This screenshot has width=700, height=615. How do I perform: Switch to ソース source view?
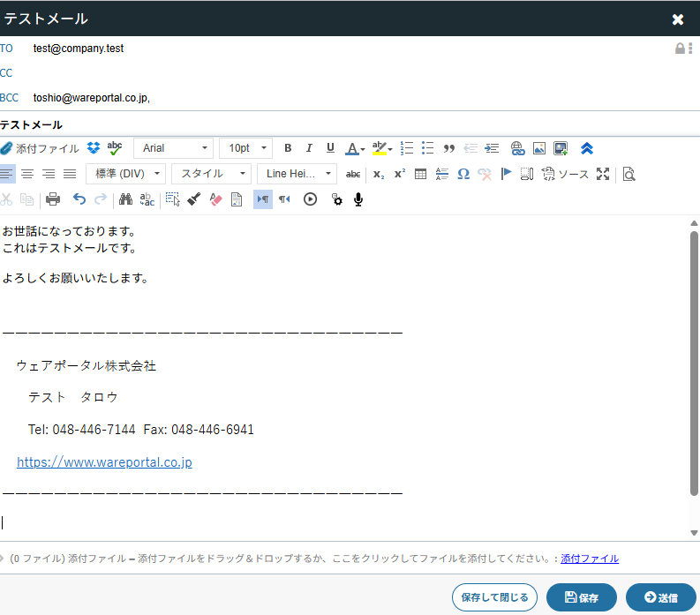pos(565,174)
